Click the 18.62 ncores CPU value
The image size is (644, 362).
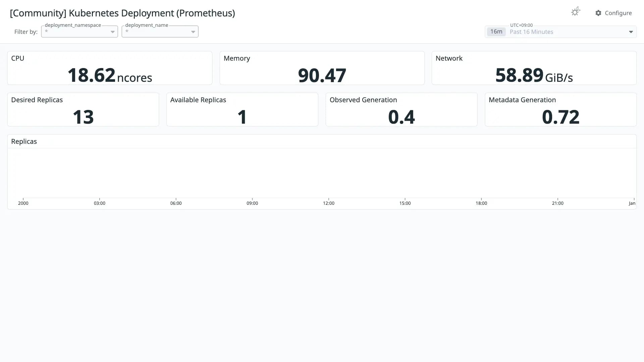[110, 75]
